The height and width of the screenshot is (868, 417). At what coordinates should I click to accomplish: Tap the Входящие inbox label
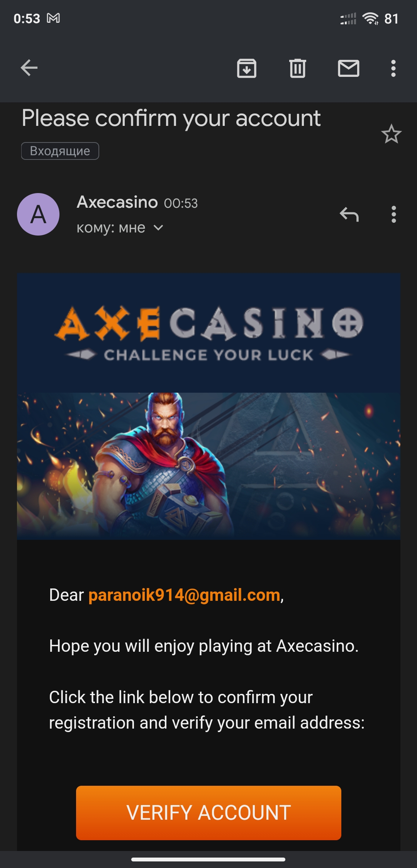pyautogui.click(x=60, y=151)
